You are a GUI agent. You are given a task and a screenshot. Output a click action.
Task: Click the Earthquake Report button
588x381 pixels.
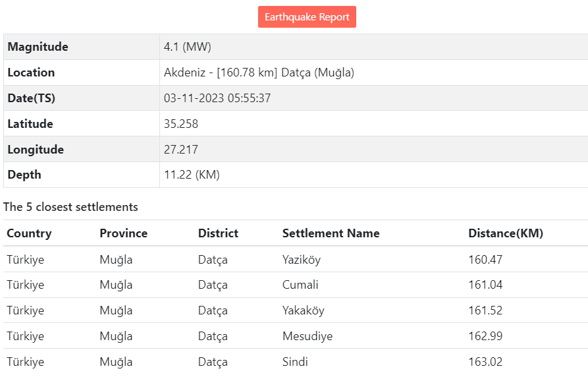[307, 17]
